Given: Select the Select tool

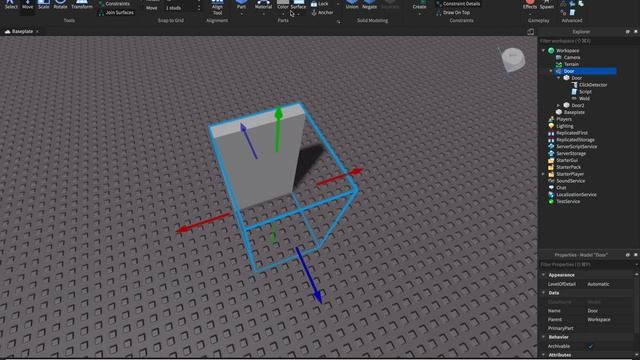Looking at the screenshot, I should (x=11, y=4).
